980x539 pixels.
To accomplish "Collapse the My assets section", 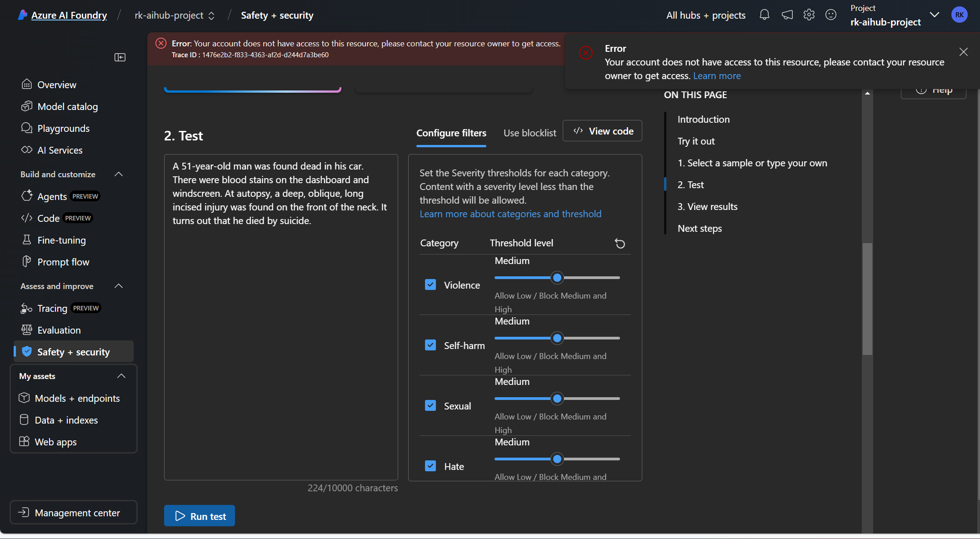I will 121,376.
